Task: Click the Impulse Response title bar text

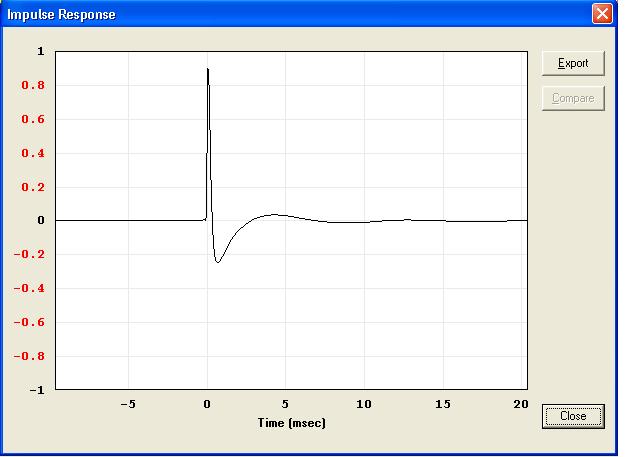Action: [61, 15]
